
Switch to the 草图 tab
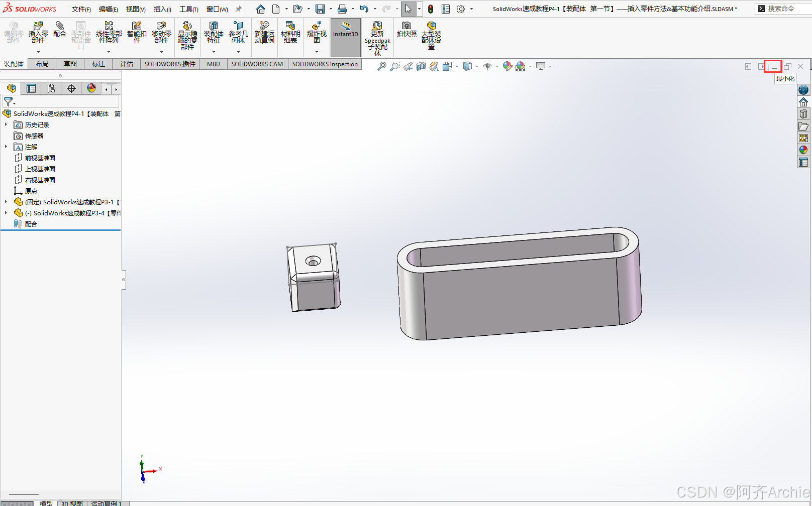70,64
